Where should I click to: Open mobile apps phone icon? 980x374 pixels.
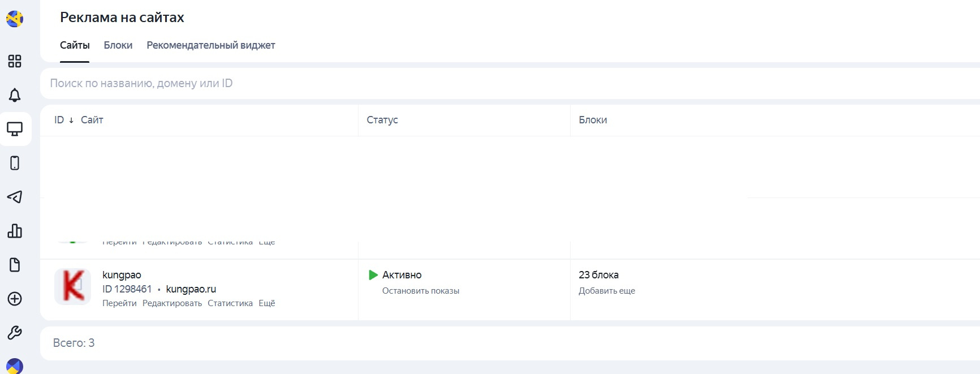(15, 163)
